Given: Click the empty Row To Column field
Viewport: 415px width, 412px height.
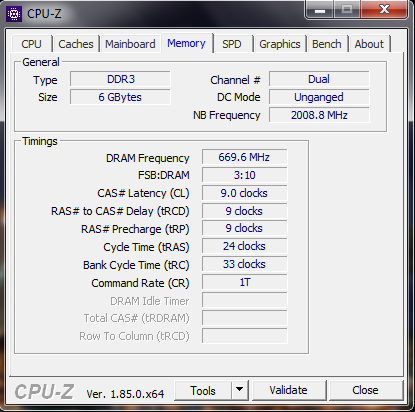Looking at the screenshot, I should tap(244, 336).
